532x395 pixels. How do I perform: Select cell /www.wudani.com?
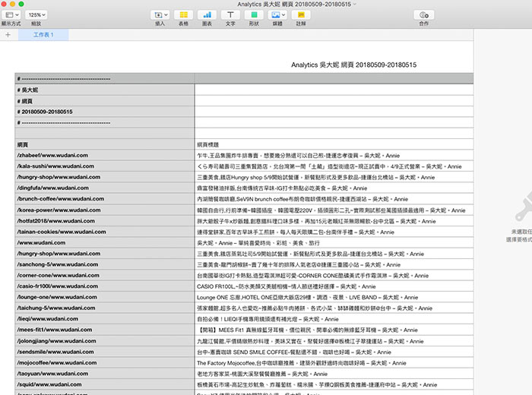(x=105, y=242)
